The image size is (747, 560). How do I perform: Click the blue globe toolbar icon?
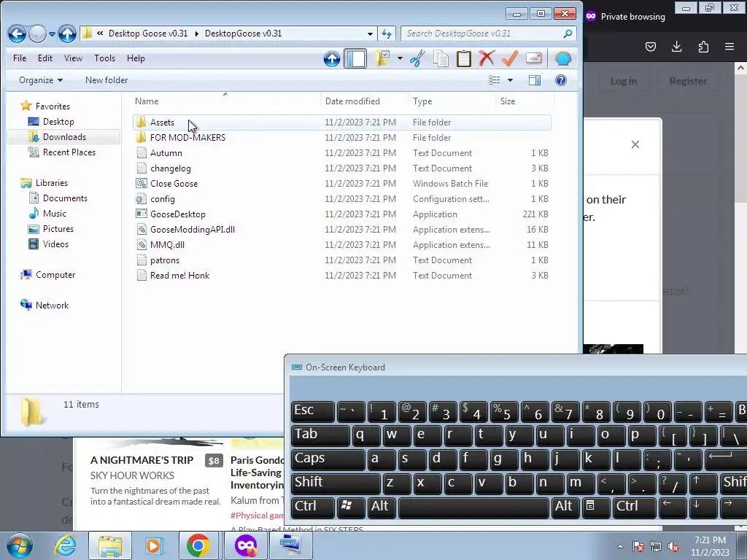point(563,58)
